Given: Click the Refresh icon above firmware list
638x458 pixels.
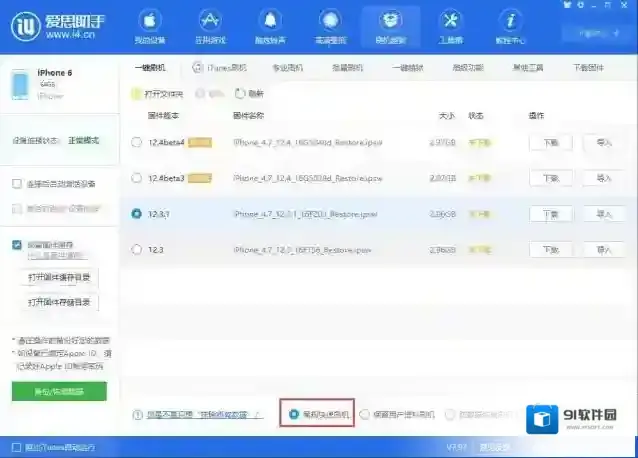Looking at the screenshot, I should point(240,93).
